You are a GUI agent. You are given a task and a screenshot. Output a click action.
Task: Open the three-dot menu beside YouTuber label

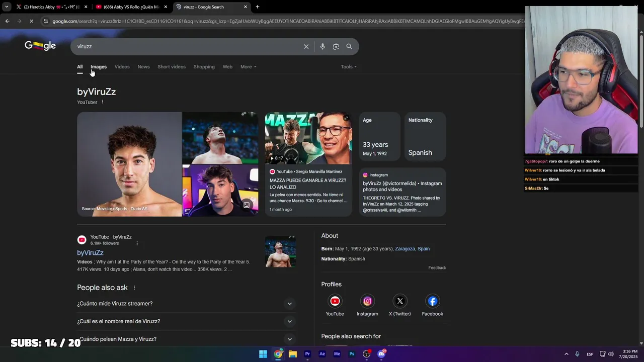click(x=103, y=102)
